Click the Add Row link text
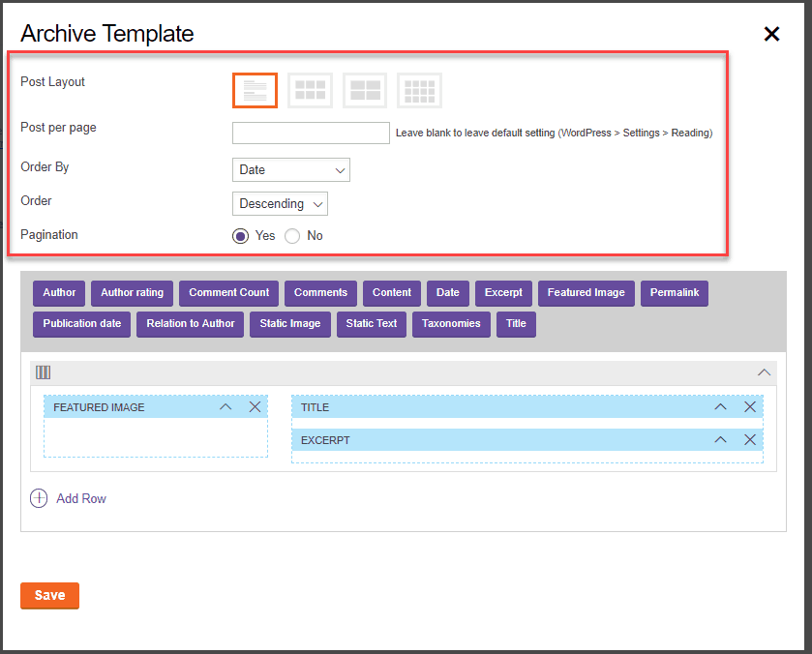The image size is (812, 654). click(81, 498)
